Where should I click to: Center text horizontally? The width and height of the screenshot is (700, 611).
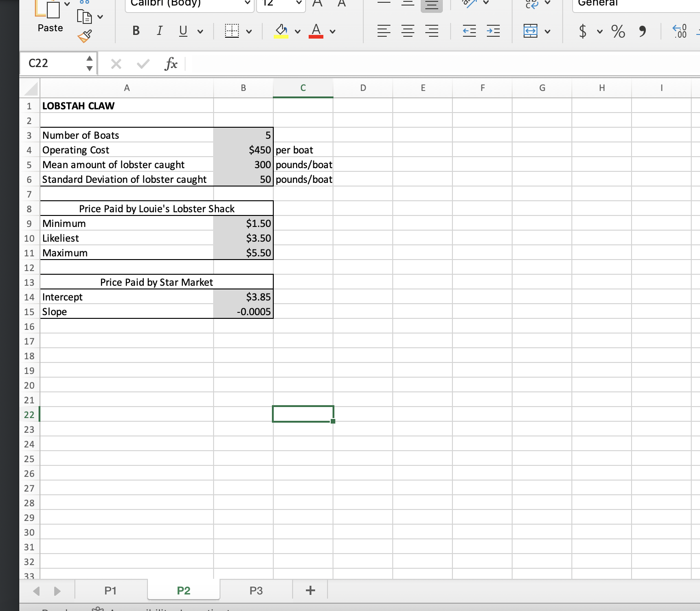coord(408,31)
